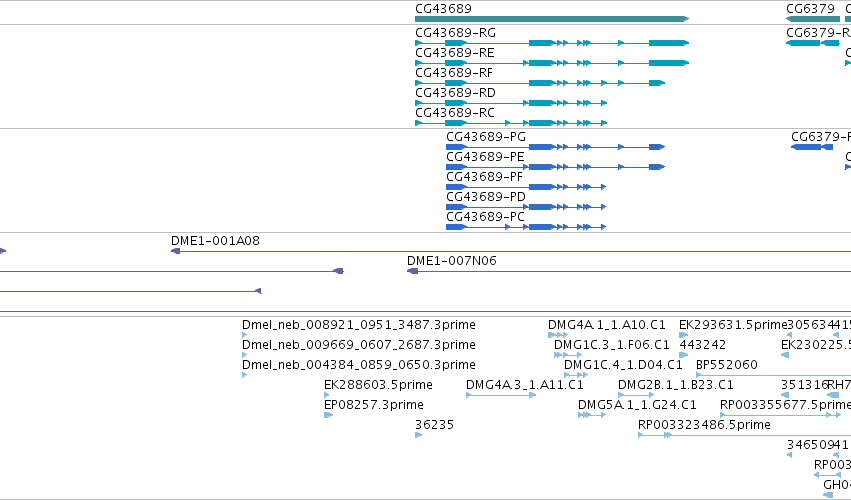The image size is (851, 500).
Task: Click Dmel_neb_004384_0859_0650.3prime label
Action: [x=359, y=365]
